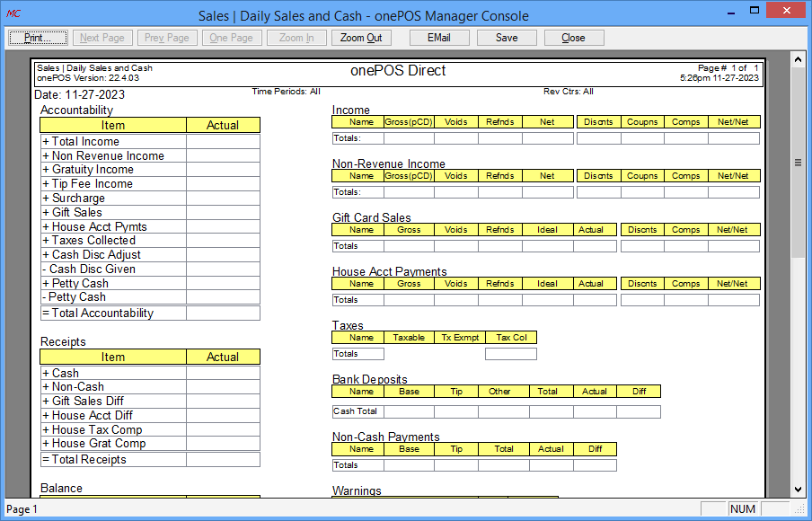This screenshot has width=812, height=521.
Task: Click the '+ House Acct Pymts' row
Action: [150, 227]
